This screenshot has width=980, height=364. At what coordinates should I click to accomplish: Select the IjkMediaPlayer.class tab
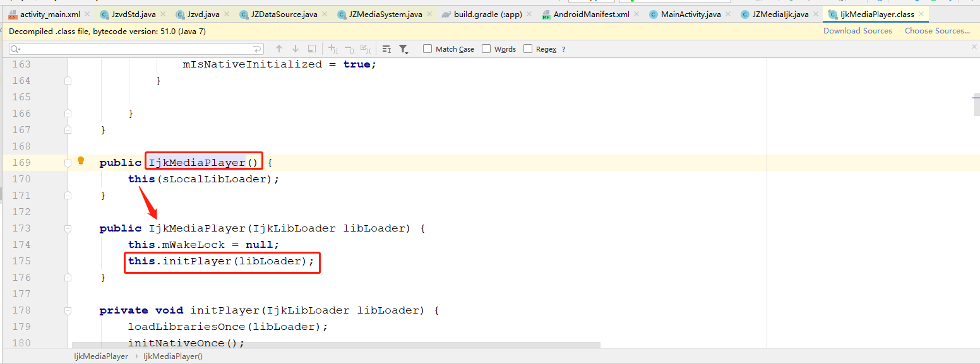click(877, 14)
